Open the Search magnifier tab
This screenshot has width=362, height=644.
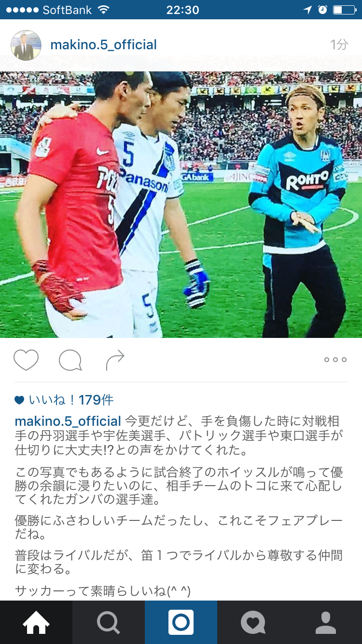point(109,622)
